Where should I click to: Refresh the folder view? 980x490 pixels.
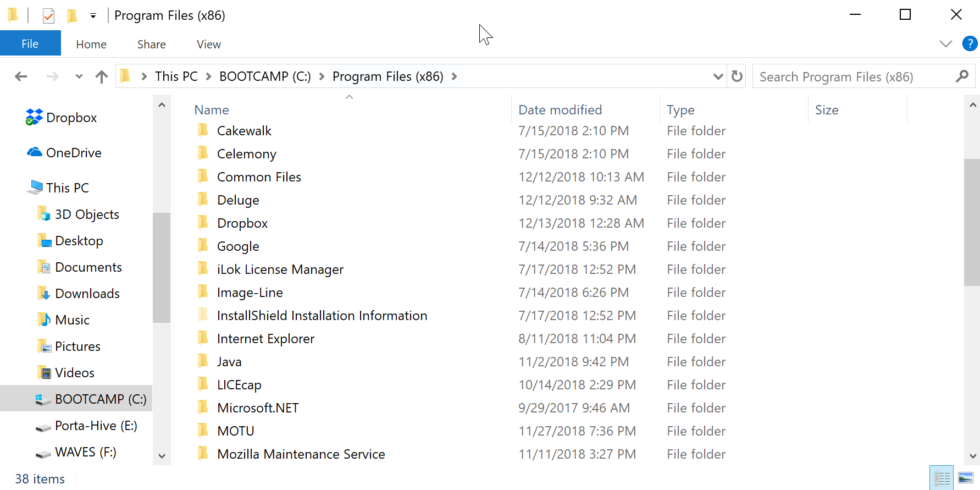coord(737,76)
